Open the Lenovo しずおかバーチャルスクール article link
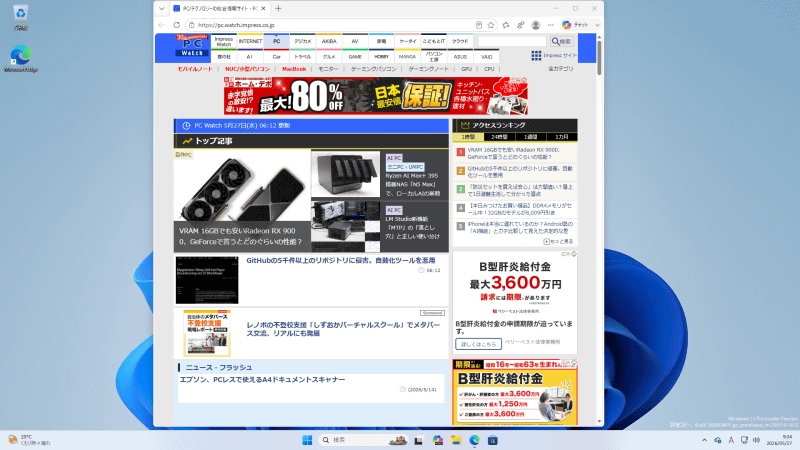Screen dimensions: 800x450 pos(343,329)
